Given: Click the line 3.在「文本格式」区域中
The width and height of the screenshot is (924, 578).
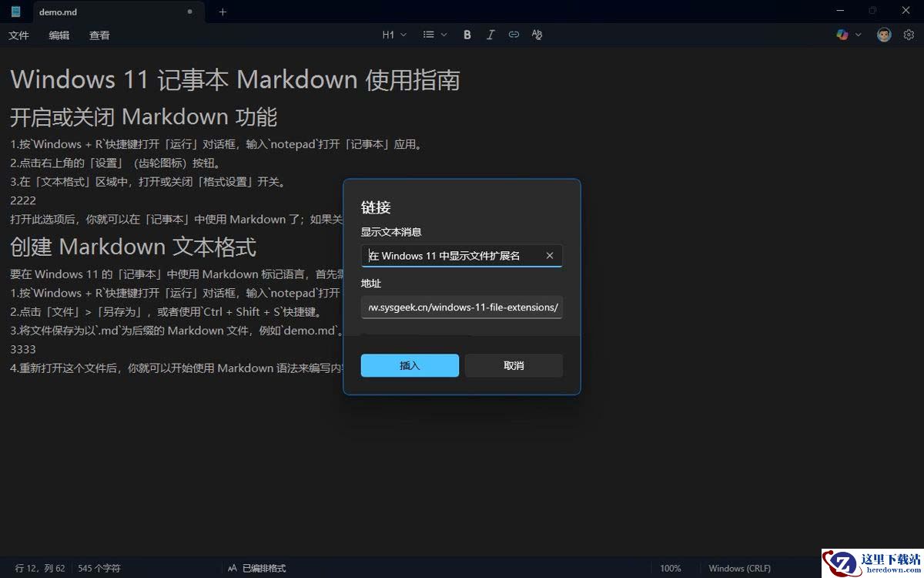Looking at the screenshot, I should click(148, 182).
